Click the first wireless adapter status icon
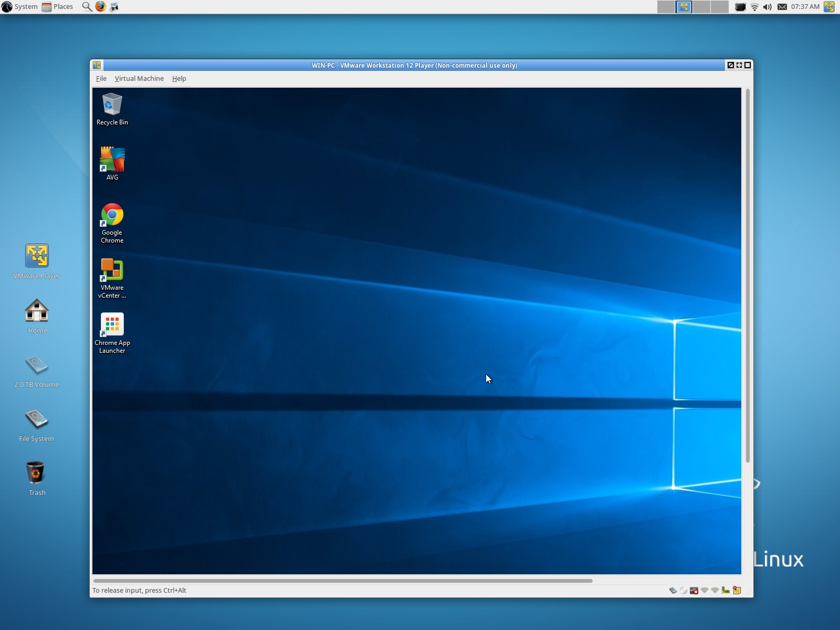The width and height of the screenshot is (840, 630). coord(705,590)
